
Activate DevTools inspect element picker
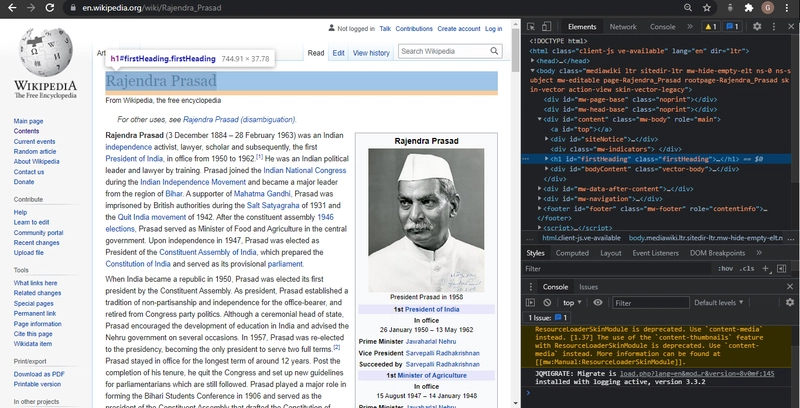point(531,27)
